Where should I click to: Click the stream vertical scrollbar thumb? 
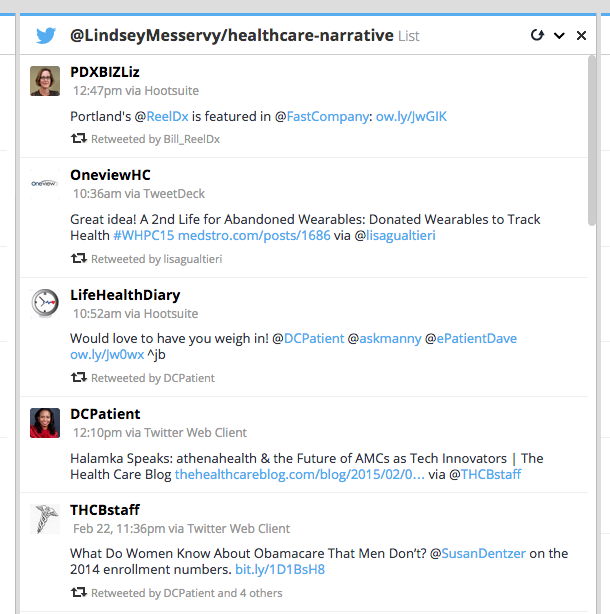coord(592,141)
